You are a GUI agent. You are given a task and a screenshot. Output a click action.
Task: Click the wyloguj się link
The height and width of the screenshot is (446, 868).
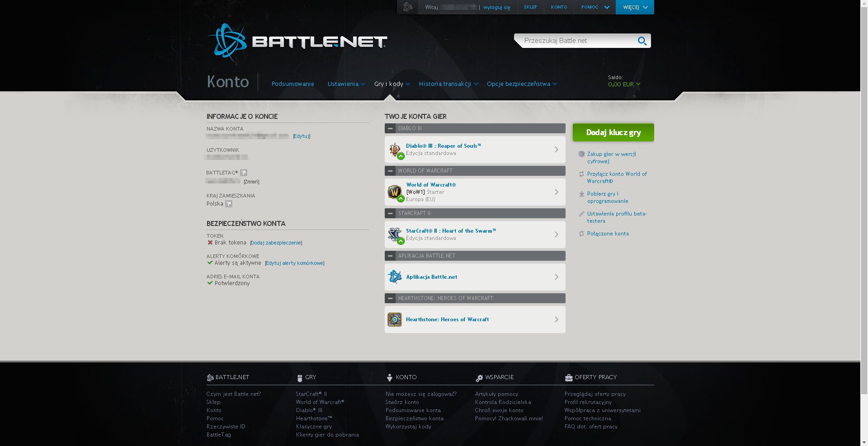coord(496,8)
